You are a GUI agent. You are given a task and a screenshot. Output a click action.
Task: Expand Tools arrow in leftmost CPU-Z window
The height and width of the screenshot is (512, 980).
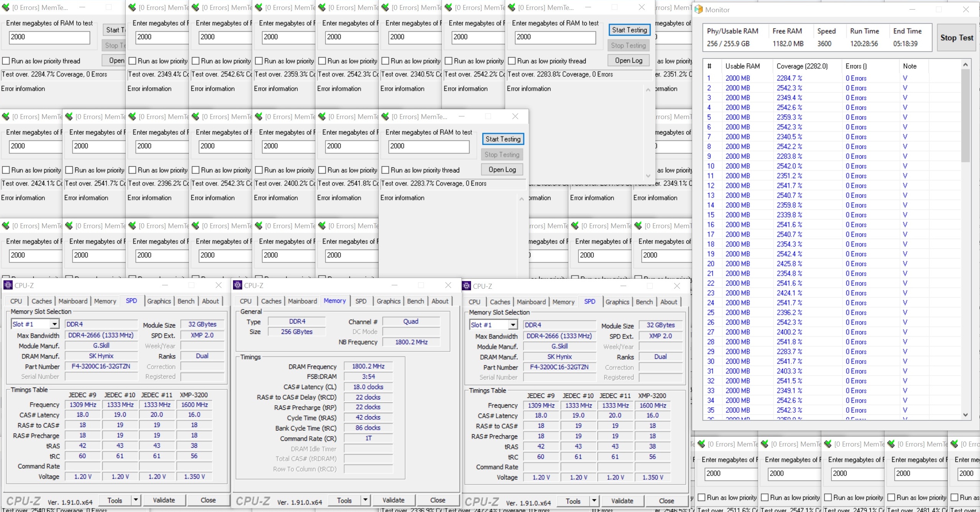136,500
